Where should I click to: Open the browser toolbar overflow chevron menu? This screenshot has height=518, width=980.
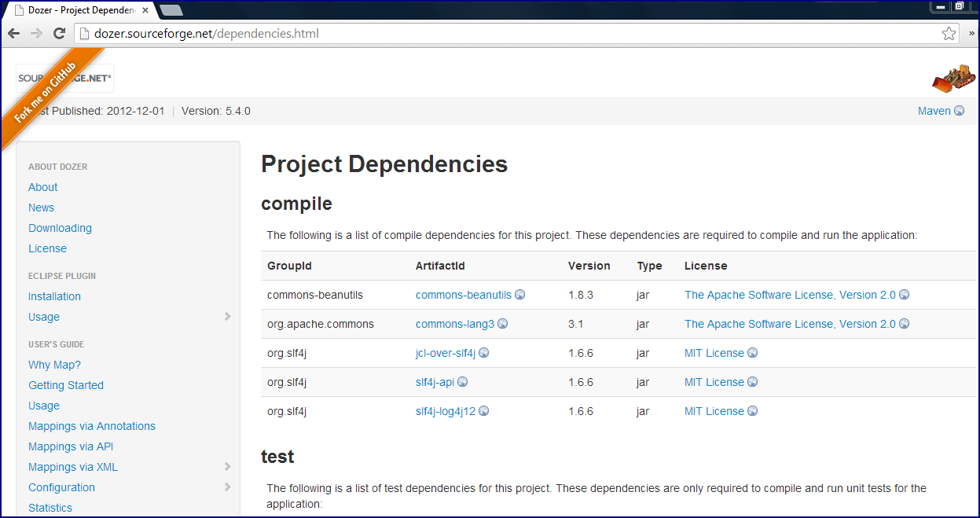[x=972, y=33]
